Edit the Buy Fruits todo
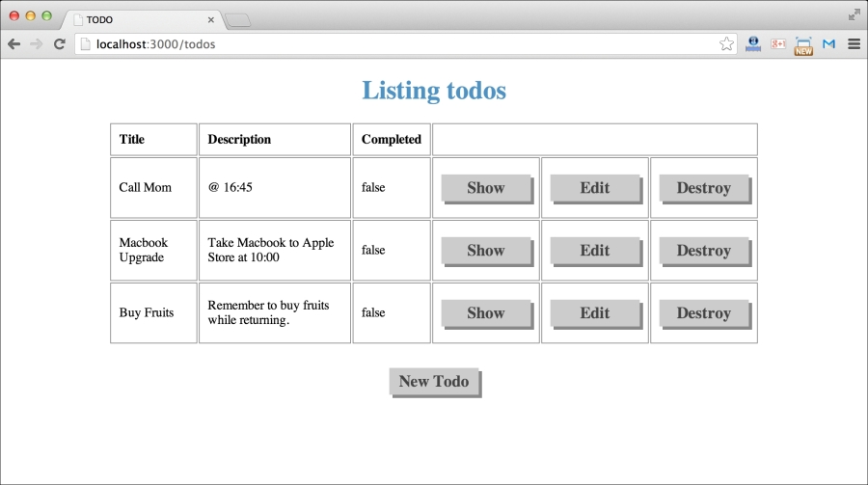This screenshot has height=485, width=868. (x=594, y=312)
